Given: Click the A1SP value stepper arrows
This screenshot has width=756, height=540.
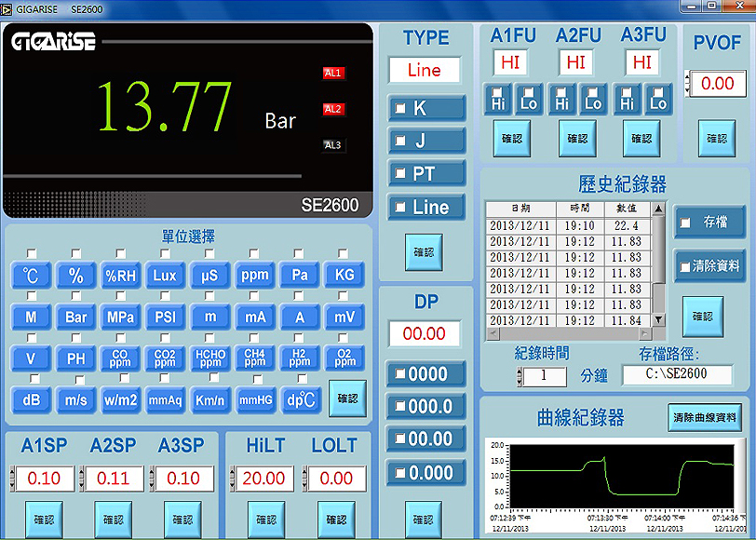Looking at the screenshot, I should [12, 479].
